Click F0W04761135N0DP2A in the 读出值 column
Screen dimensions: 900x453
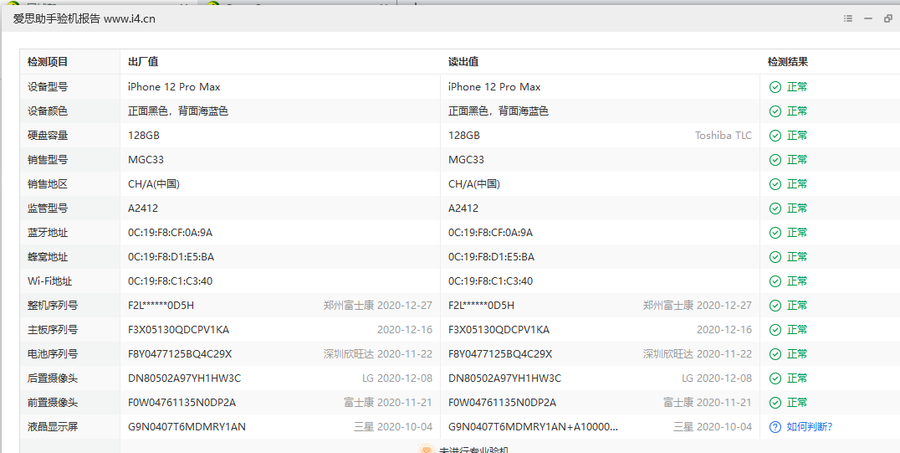click(x=502, y=402)
